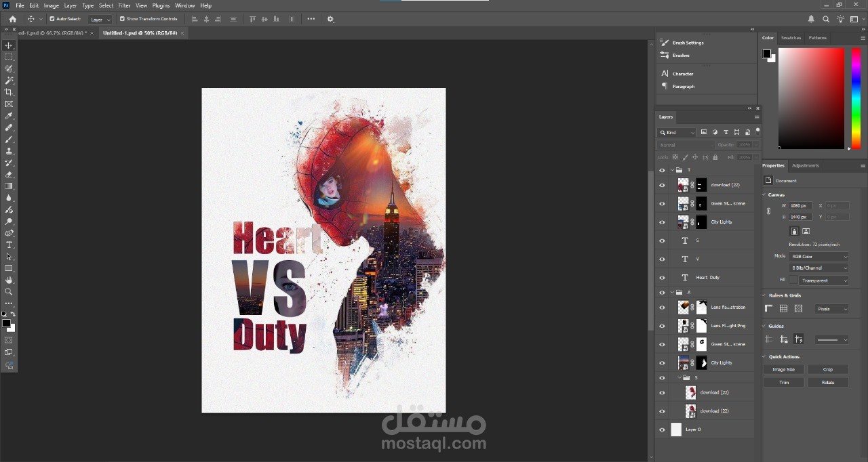Hide the Lens fla...stration layer
868x462 pixels.
click(662, 307)
